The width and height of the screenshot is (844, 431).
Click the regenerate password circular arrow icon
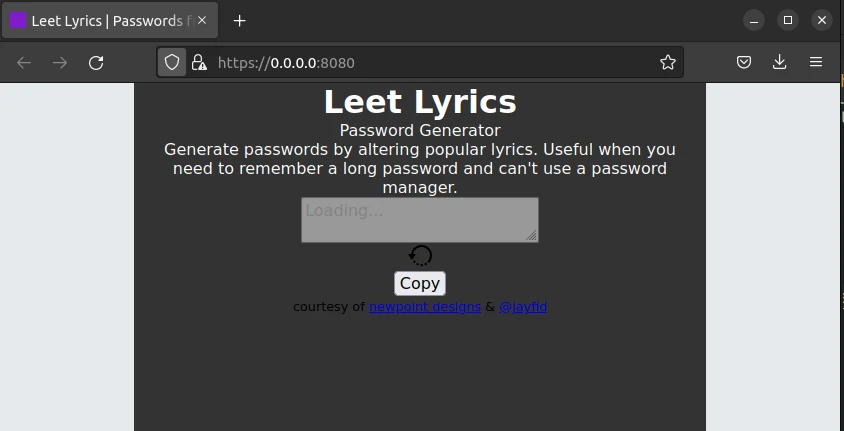421,256
